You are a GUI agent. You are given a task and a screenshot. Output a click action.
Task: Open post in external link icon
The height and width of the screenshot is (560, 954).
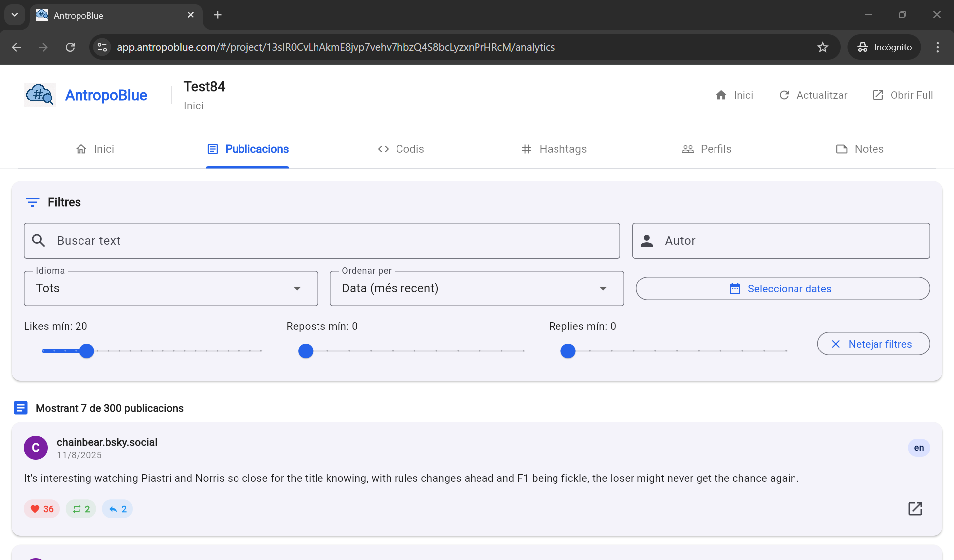[915, 509]
